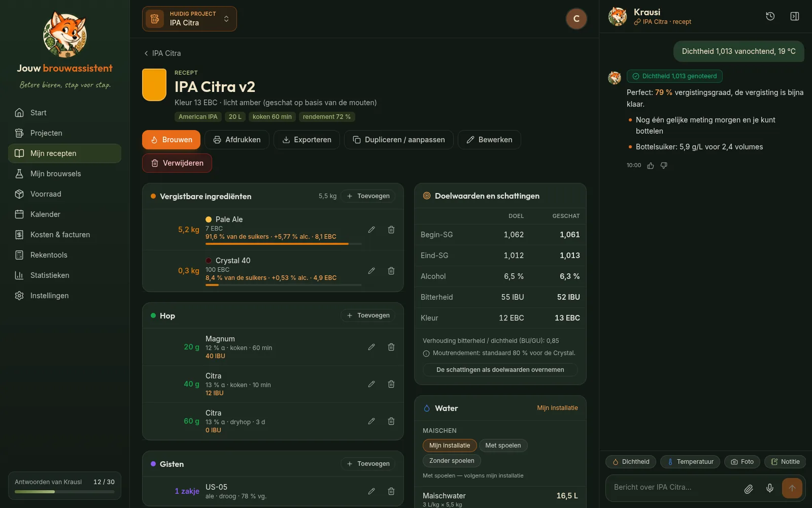Delete the US-05 yeast entry
The height and width of the screenshot is (508, 812).
[x=391, y=491]
